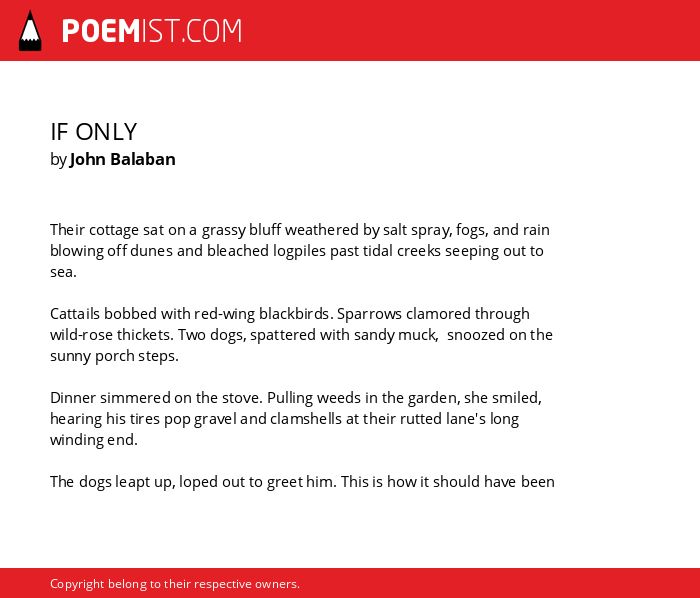700x598 pixels.
Task: Click the line starting 'hearing his tires'
Action: pos(284,419)
